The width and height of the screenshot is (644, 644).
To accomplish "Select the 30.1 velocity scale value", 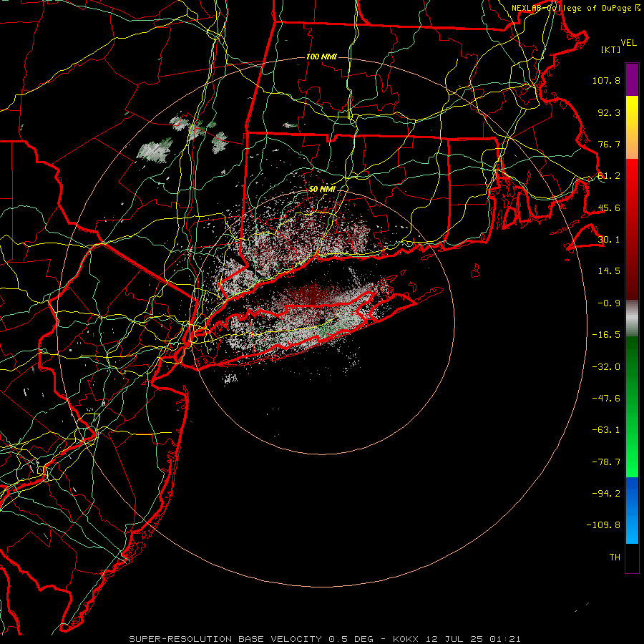I will [609, 240].
